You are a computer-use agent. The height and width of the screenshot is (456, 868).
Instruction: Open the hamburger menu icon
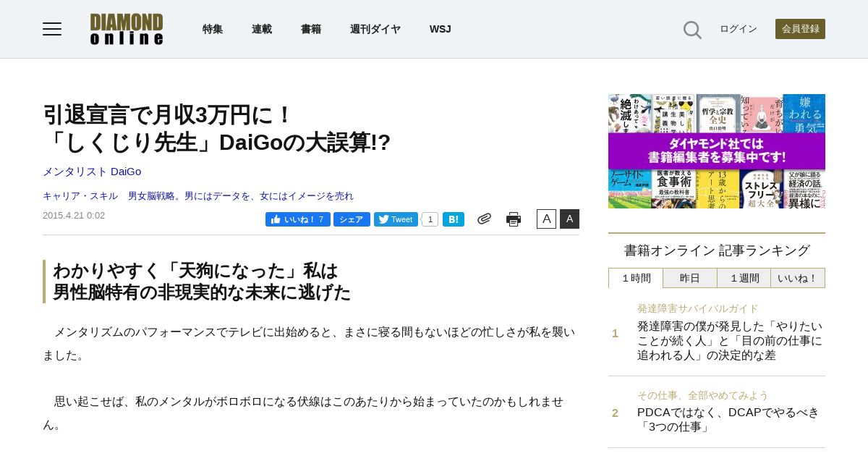pyautogui.click(x=52, y=29)
